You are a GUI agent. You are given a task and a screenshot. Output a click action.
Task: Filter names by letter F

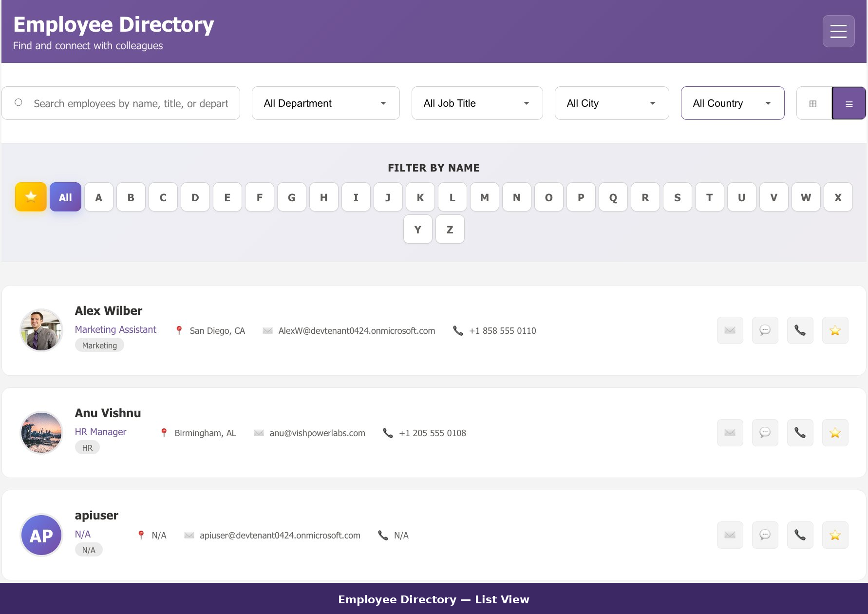(x=260, y=197)
